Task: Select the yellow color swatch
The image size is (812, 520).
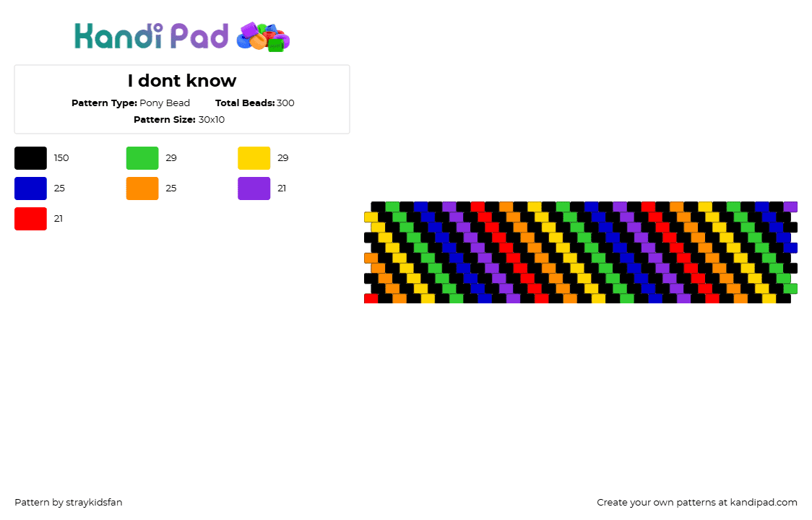Action: [x=254, y=158]
